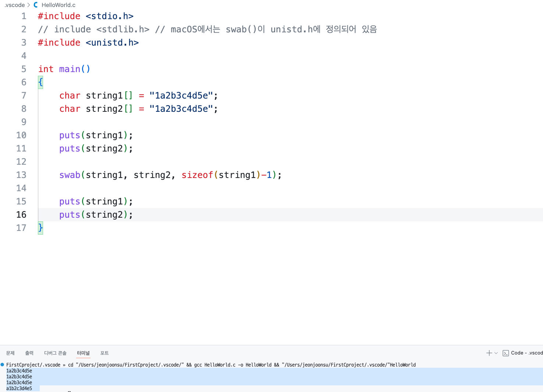Place cursor on #include <unistd.h>
This screenshot has width=543, height=392.
pos(88,43)
